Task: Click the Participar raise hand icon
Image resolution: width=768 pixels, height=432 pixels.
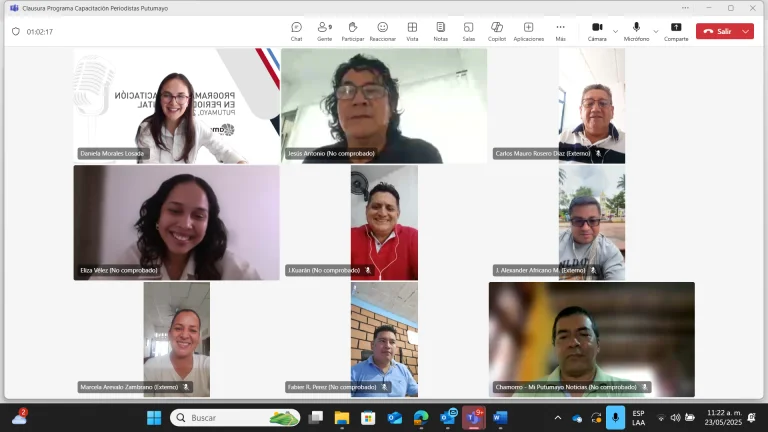Action: point(353,31)
